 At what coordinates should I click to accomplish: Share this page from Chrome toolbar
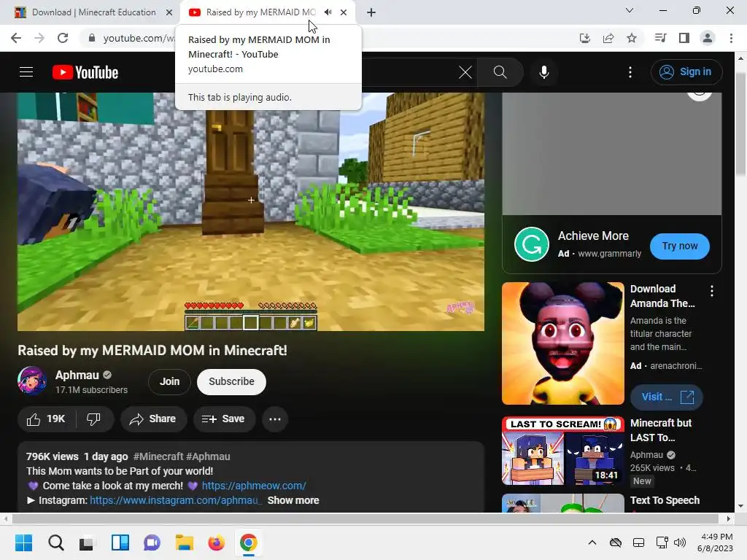tap(608, 38)
